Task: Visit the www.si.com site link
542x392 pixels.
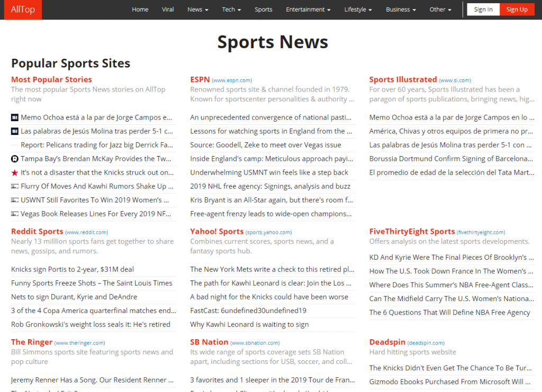Action: click(455, 80)
